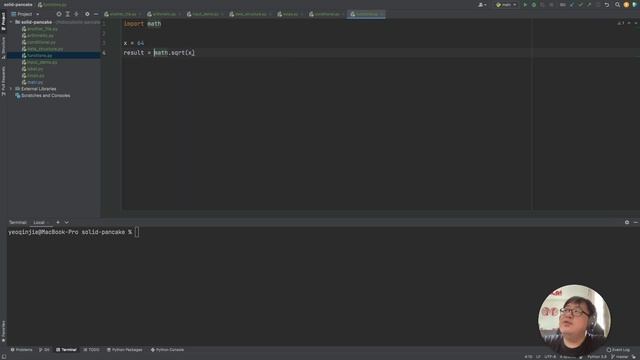This screenshot has height=360, width=640.
Task: Toggle Favorites tool window on left stripe
Action: (3, 331)
